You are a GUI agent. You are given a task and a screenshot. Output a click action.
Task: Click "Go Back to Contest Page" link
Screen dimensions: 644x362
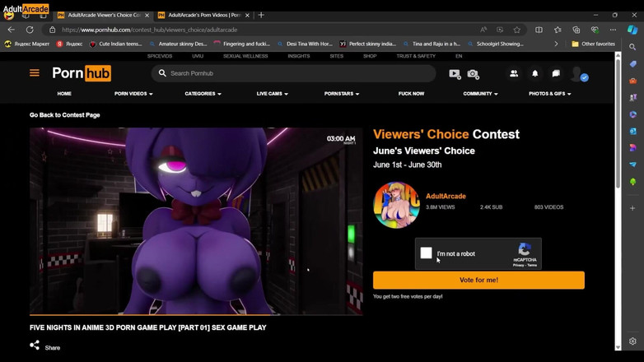(65, 115)
